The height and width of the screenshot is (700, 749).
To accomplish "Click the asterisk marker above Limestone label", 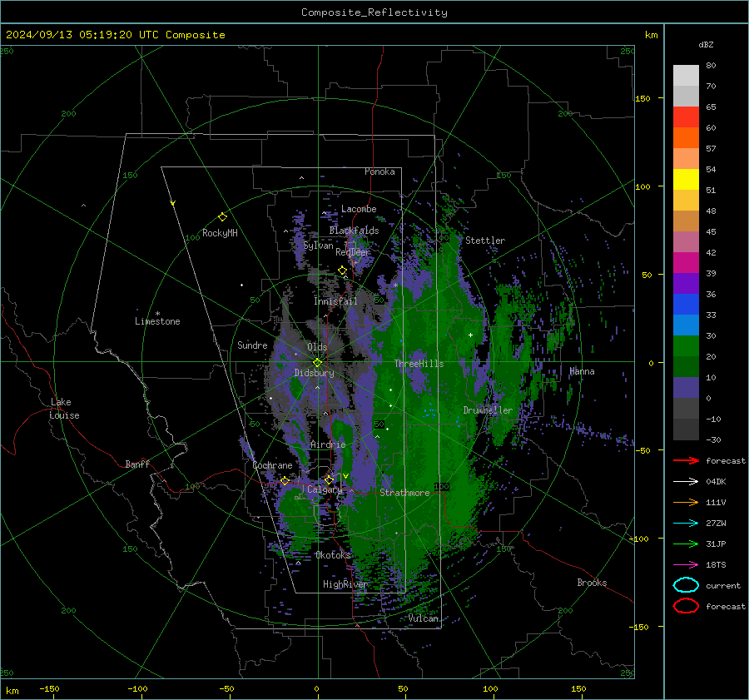I will tap(157, 314).
